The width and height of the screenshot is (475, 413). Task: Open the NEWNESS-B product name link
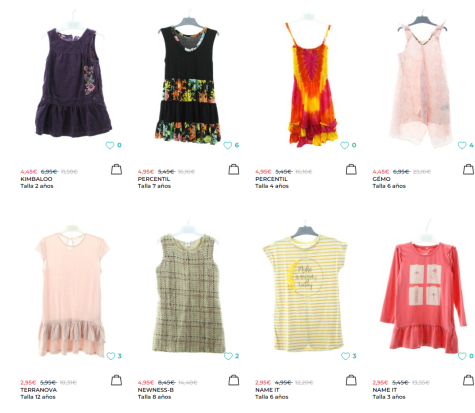156,390
